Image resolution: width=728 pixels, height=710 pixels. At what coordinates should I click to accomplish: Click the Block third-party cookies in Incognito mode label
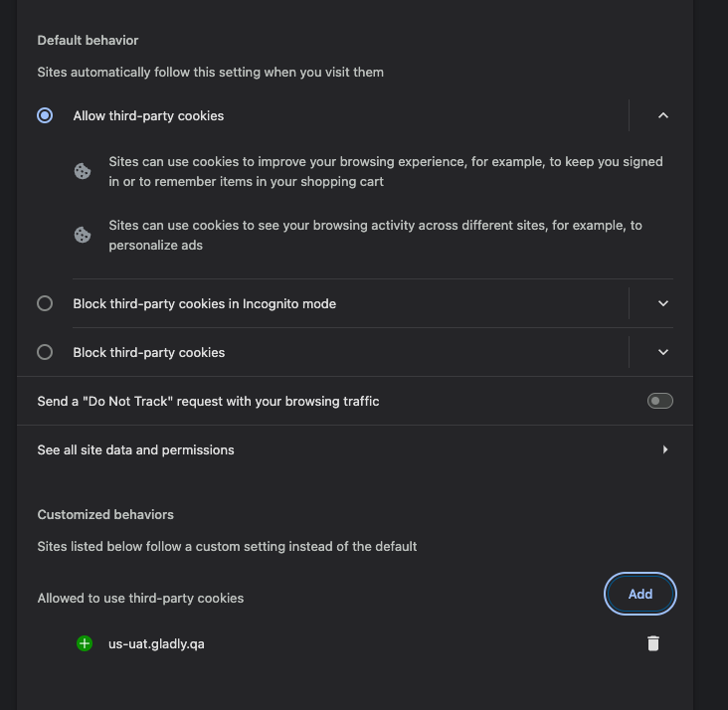pyautogui.click(x=204, y=303)
